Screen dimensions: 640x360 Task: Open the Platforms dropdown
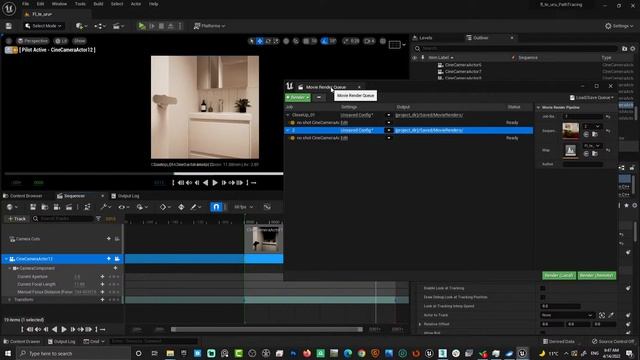click(209, 26)
